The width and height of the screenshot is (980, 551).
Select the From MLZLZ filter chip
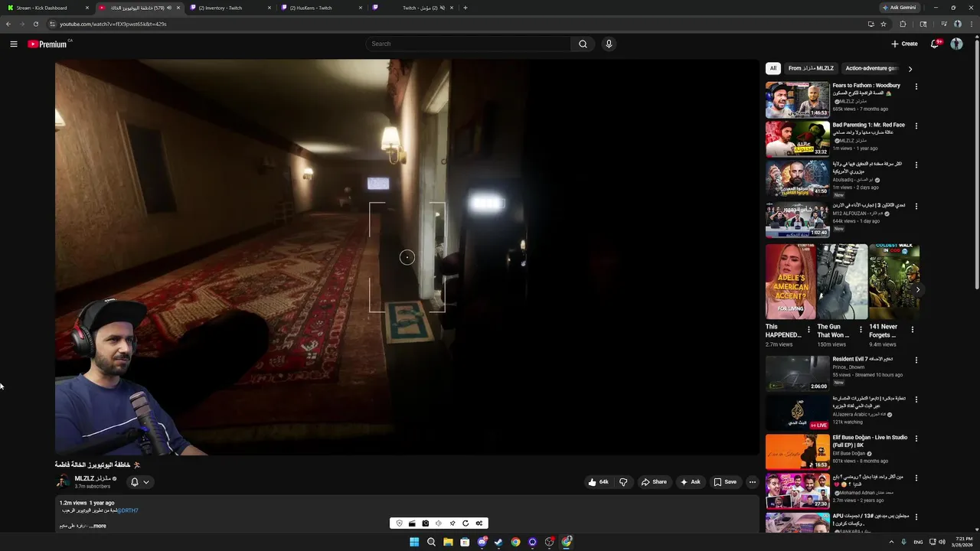click(811, 68)
